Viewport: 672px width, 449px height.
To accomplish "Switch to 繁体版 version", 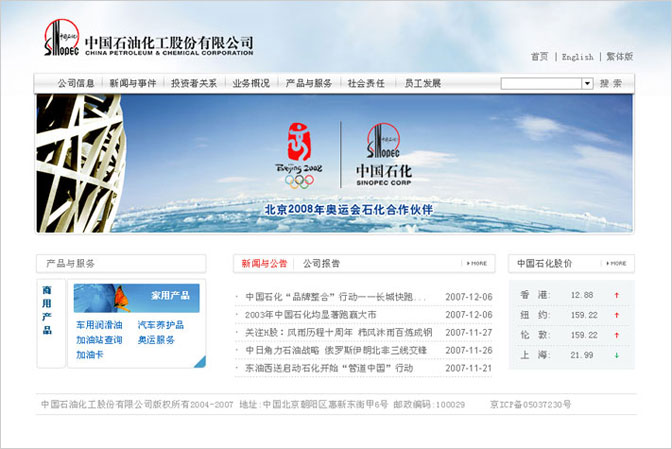I will point(620,57).
